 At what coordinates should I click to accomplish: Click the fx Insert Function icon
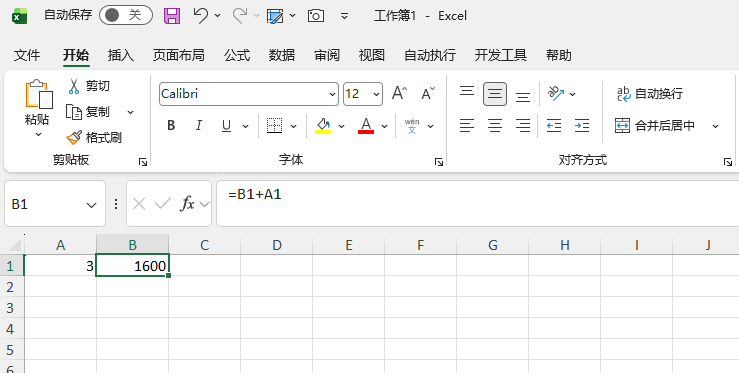coord(187,204)
